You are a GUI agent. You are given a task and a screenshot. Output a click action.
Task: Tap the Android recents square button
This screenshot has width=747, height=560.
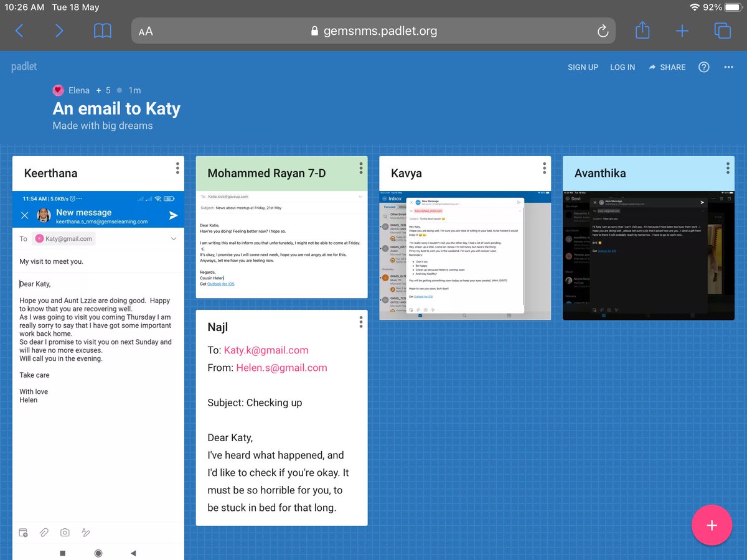coord(62,553)
